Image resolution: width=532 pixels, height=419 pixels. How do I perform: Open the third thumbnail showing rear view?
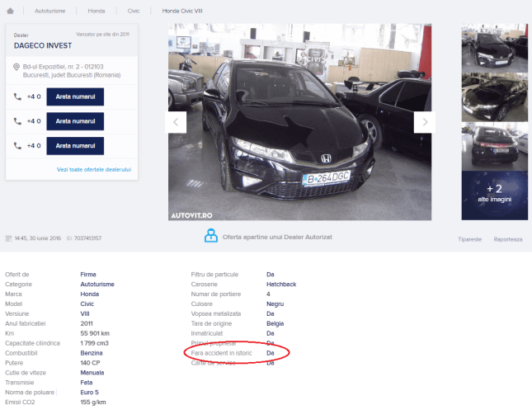(495, 147)
